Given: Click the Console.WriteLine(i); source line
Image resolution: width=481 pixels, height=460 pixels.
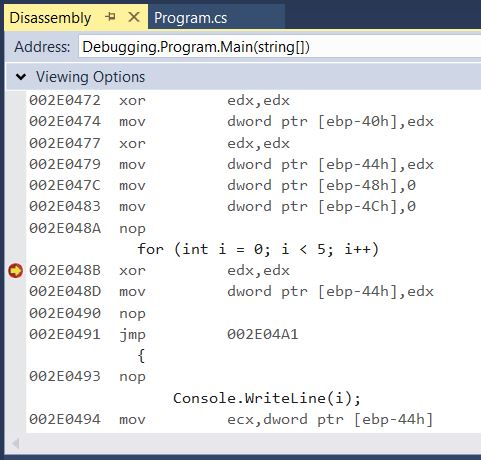Looking at the screenshot, I should pyautogui.click(x=267, y=398).
